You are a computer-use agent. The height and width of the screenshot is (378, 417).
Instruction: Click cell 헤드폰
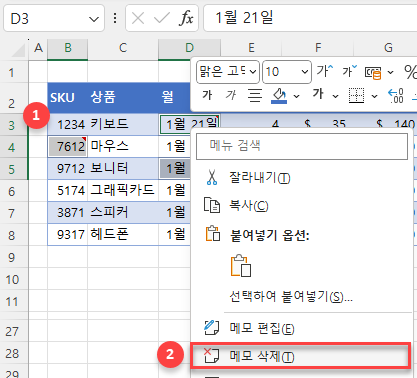(x=123, y=235)
